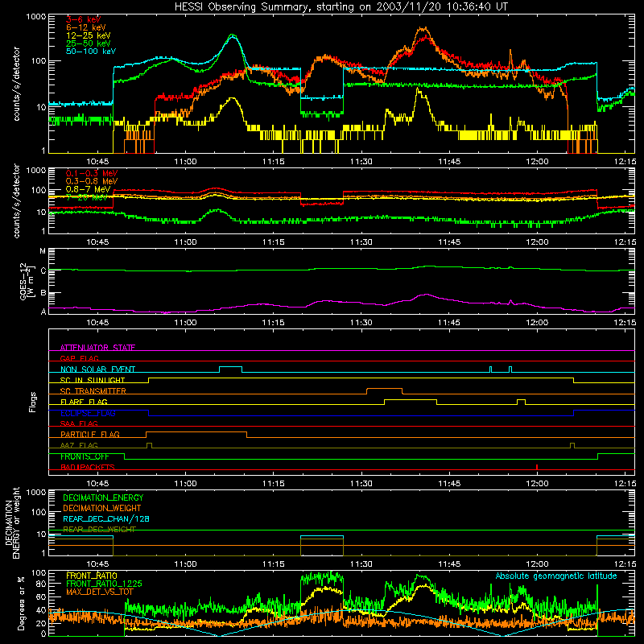The width and height of the screenshot is (644, 644).
Task: Click the DECIMATION ENERGY or weight axis title
Action: pyautogui.click(x=12, y=522)
